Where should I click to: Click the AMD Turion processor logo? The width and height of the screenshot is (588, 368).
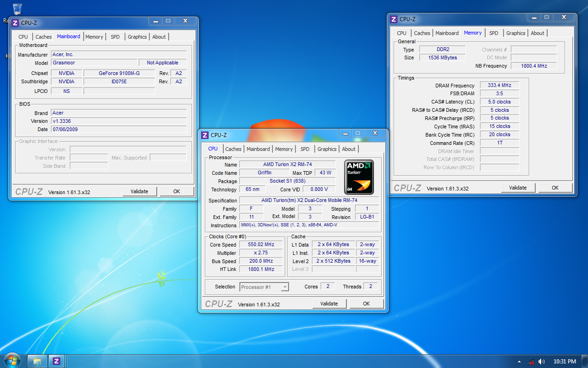[359, 177]
